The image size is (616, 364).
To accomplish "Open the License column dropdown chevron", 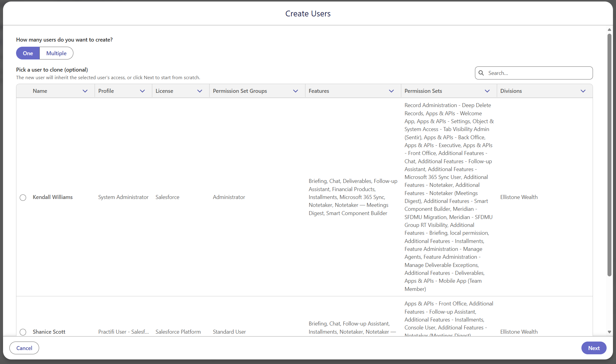I will point(200,91).
